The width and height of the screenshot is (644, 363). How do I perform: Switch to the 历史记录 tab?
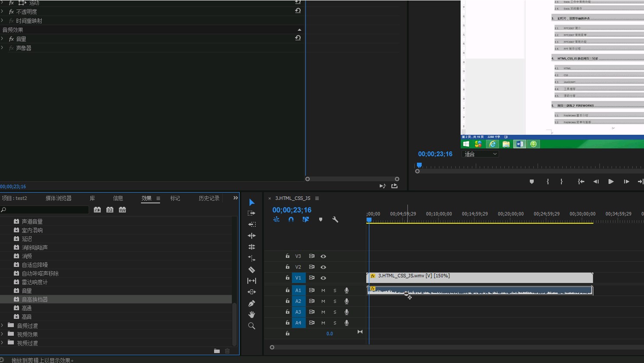[x=209, y=198]
